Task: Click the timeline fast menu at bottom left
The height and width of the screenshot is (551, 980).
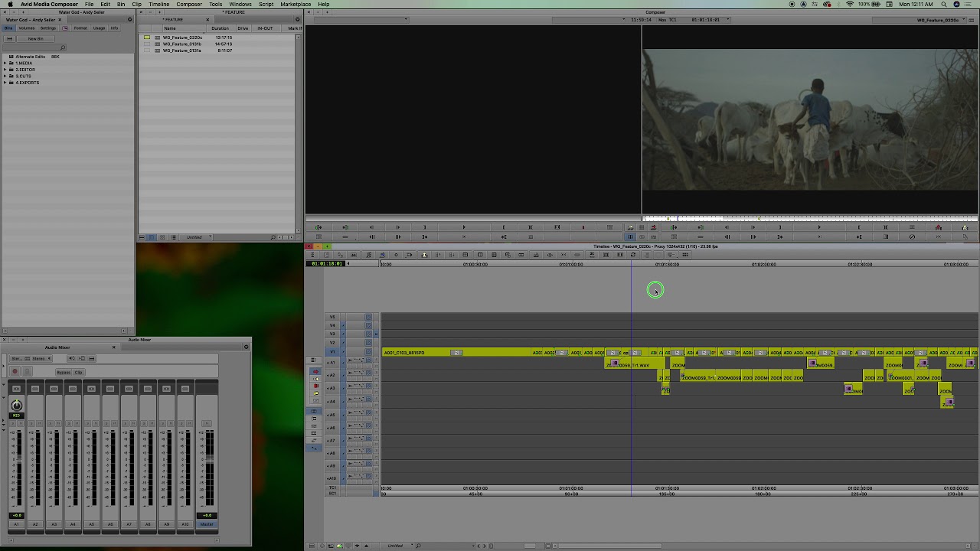Action: pyautogui.click(x=312, y=546)
